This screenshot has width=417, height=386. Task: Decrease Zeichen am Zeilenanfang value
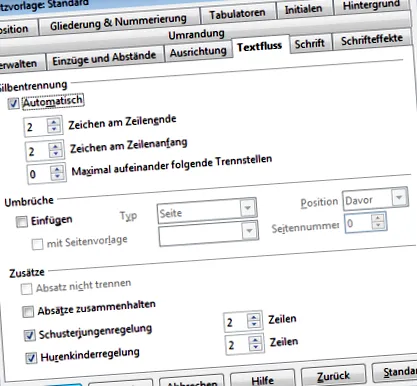coord(56,153)
